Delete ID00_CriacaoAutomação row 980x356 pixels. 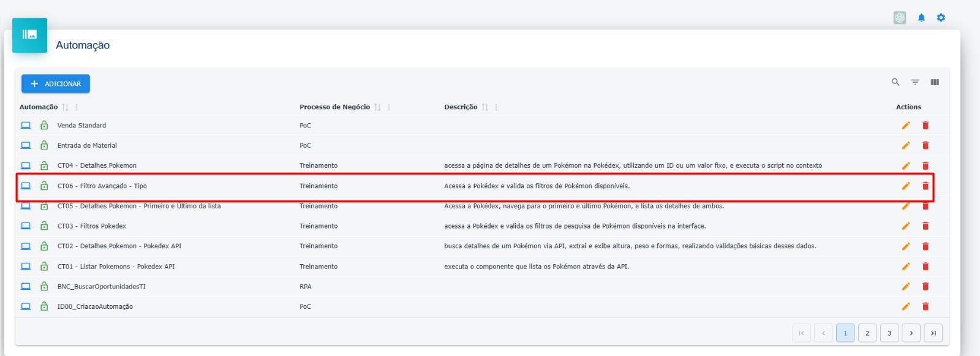925,307
